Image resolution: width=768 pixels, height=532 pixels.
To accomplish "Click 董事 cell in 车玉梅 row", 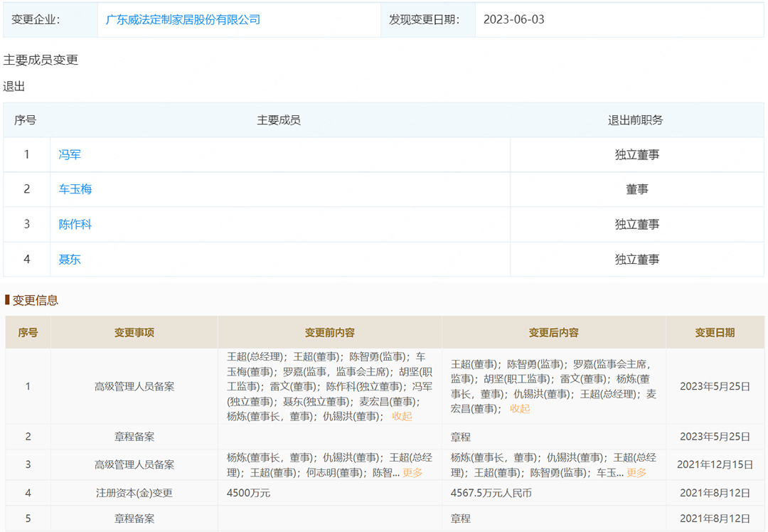I will click(636, 189).
